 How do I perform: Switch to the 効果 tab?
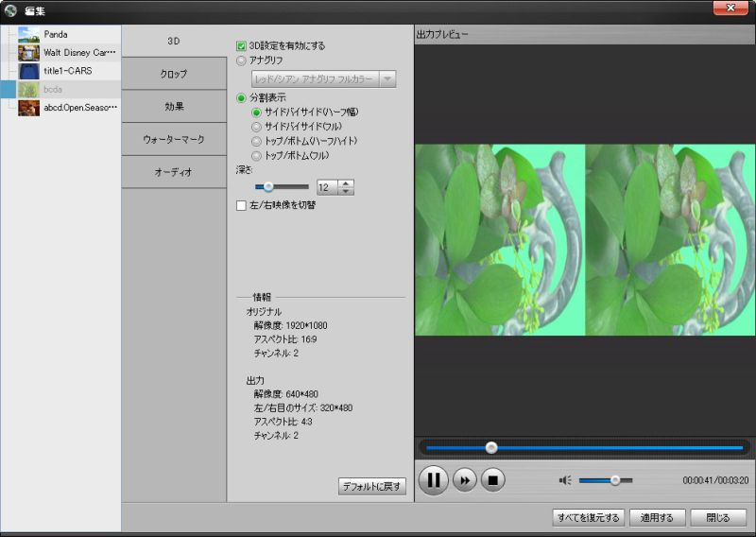(174, 107)
